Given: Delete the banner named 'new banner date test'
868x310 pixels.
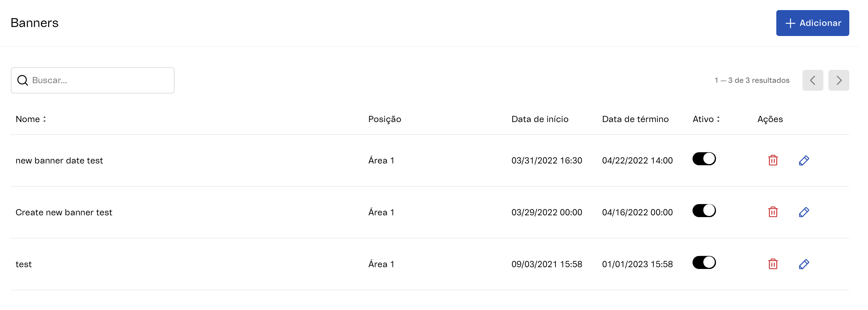Looking at the screenshot, I should 773,160.
